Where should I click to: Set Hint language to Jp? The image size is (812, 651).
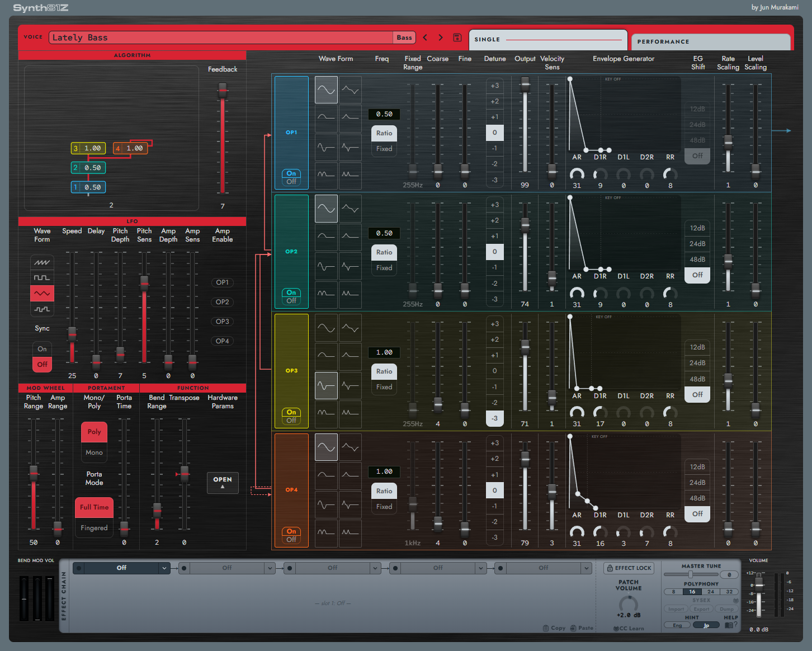(x=706, y=625)
